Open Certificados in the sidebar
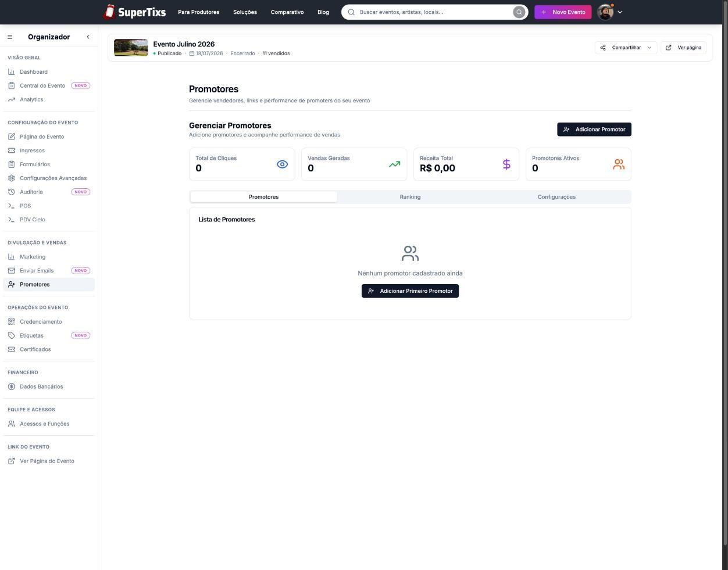 [x=49, y=349]
